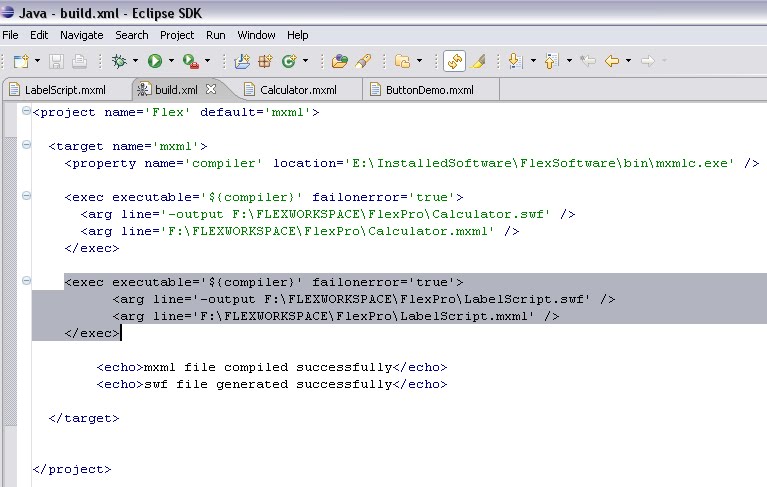The width and height of the screenshot is (767, 487).
Task: Click the New Java Project icon
Action: 242,61
